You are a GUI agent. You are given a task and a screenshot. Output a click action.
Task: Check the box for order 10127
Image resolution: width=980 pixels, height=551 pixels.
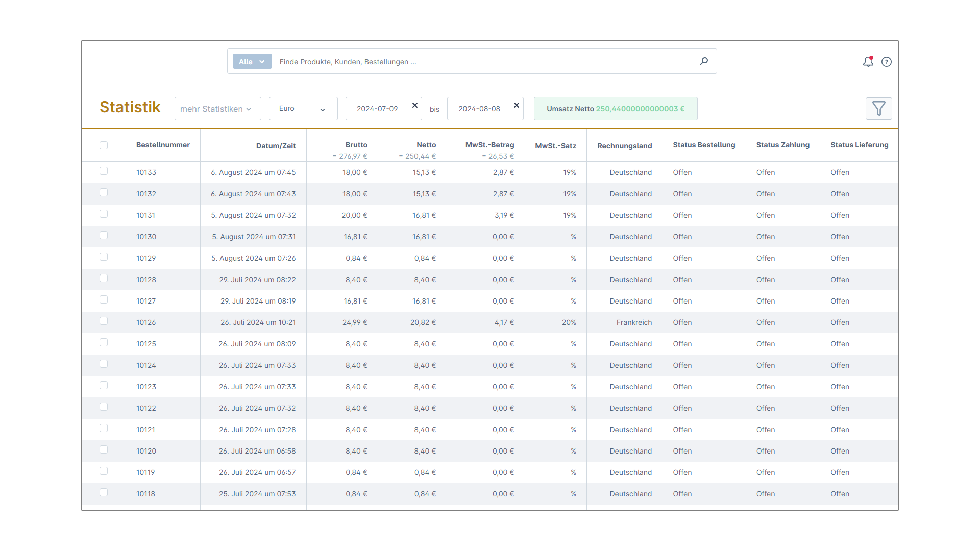104,299
